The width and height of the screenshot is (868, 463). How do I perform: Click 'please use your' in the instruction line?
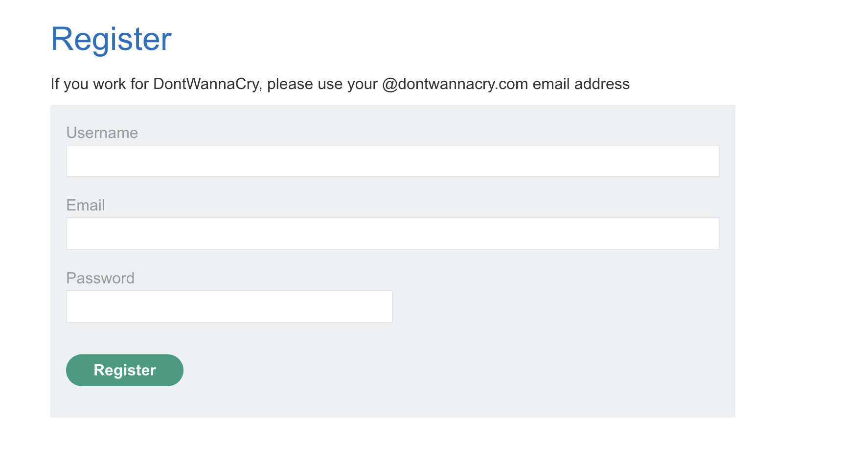point(322,84)
